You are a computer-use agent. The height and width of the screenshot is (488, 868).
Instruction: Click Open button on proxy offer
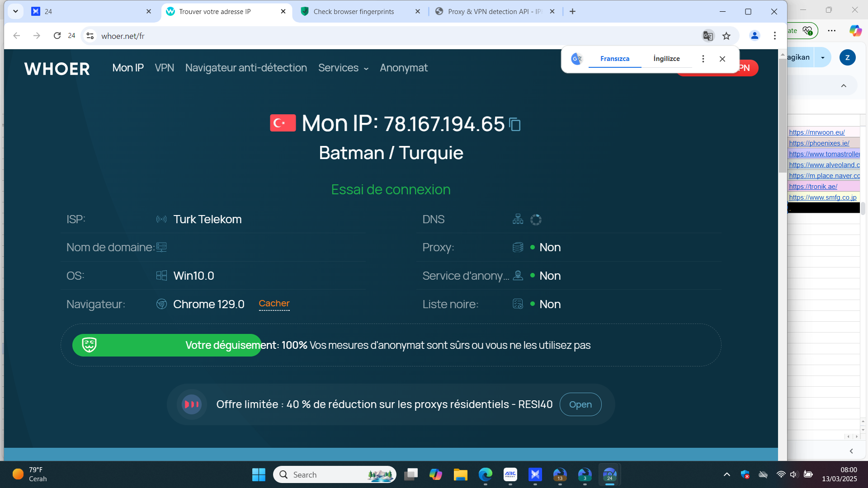580,404
